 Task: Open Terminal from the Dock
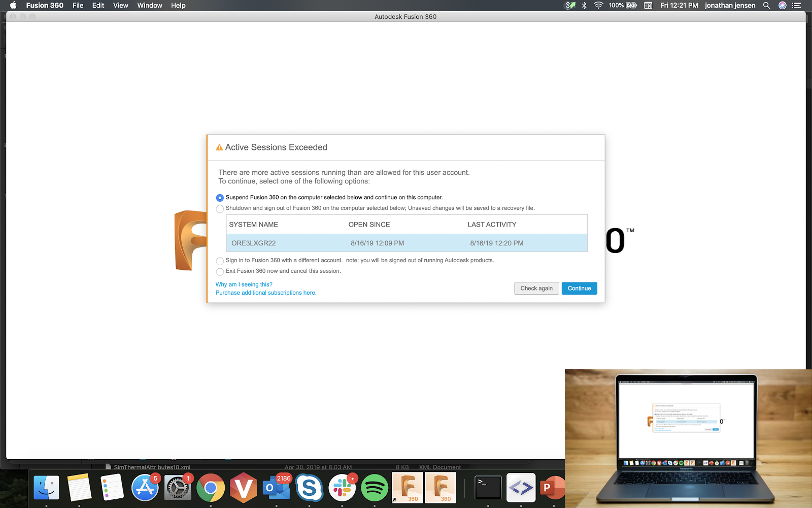tap(488, 488)
